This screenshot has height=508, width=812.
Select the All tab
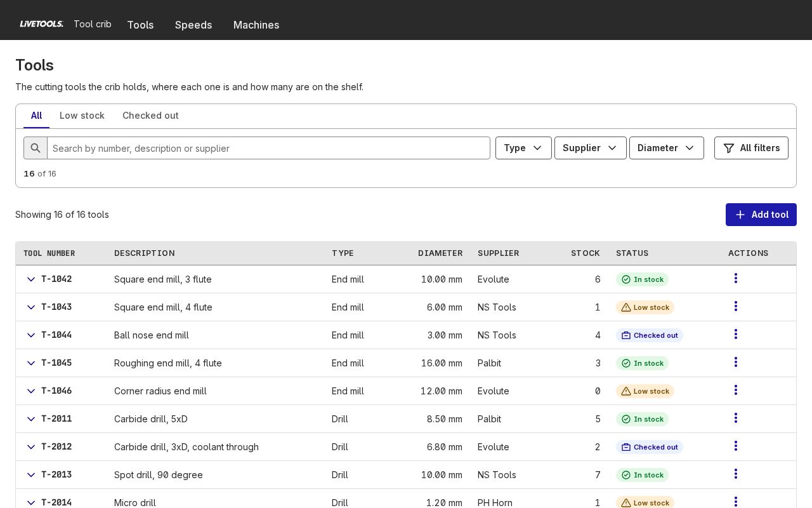[36, 116]
